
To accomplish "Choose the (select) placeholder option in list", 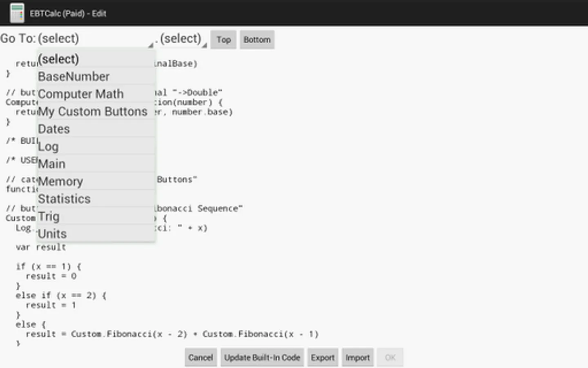I will click(96, 59).
